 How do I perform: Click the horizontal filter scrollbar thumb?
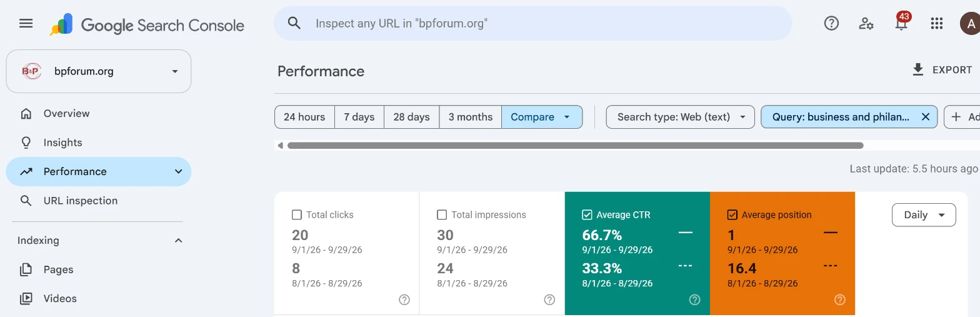(x=575, y=146)
